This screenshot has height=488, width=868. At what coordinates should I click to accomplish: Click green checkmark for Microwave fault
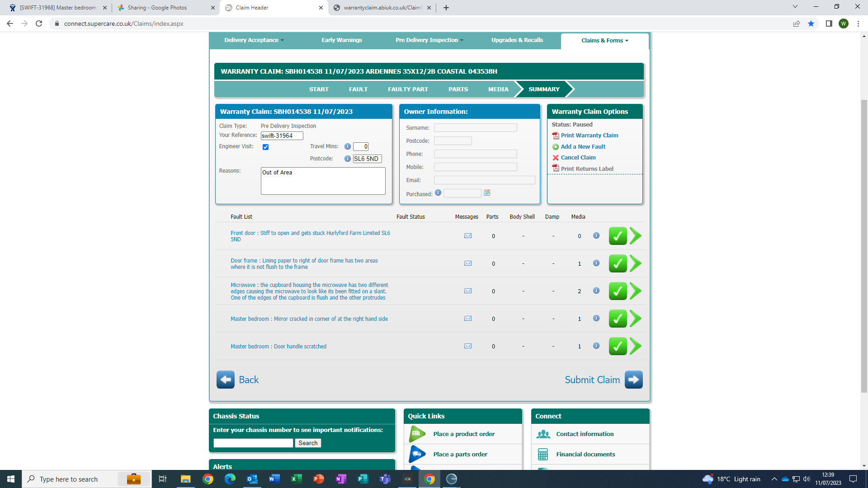(618, 291)
